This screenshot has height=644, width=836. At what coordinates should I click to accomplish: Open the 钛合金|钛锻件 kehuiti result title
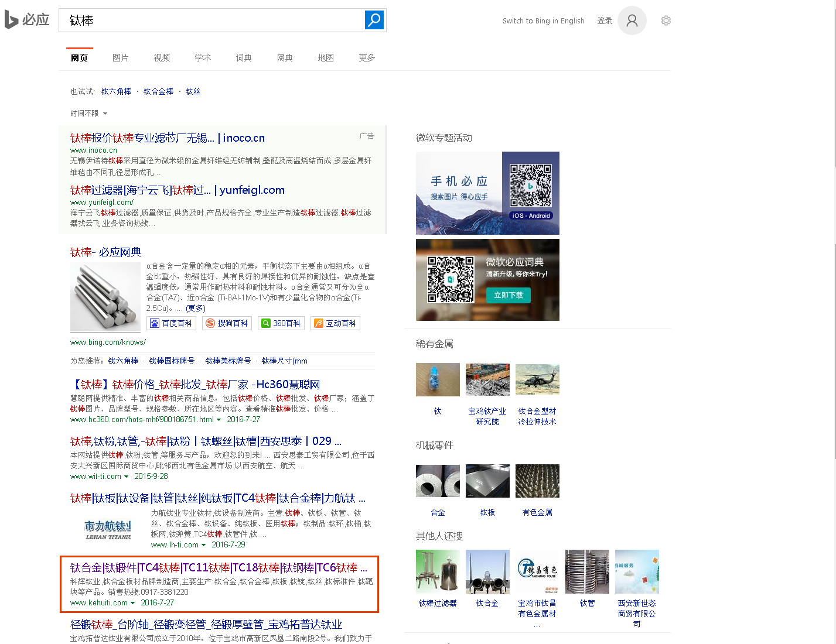click(219, 568)
